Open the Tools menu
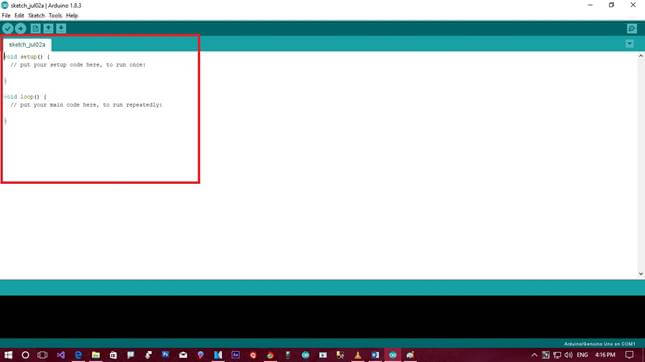The image size is (645, 362). (x=55, y=16)
